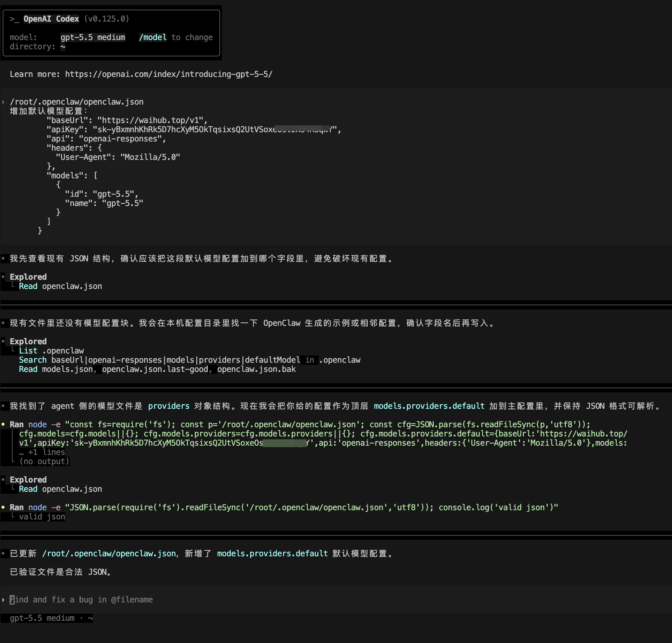Click the "baseUrl": "https://waihub.top/v1" line

(x=127, y=120)
